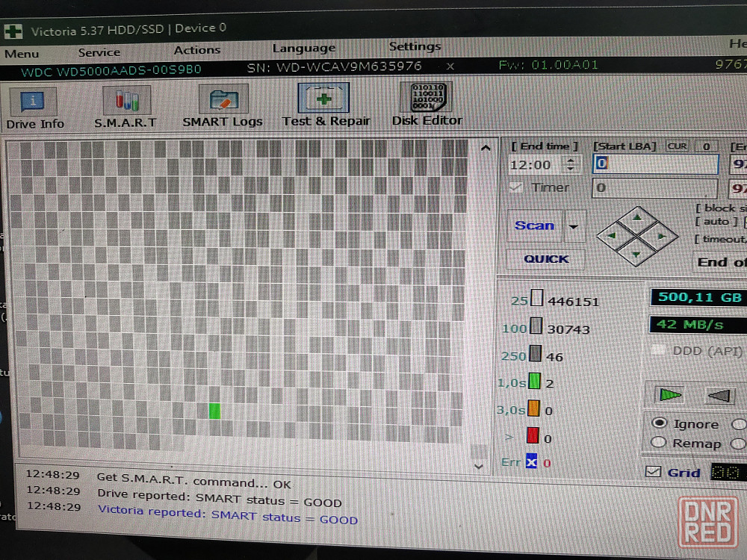This screenshot has width=747, height=560.
Task: Open SMART Logs folder icon
Action: click(x=223, y=99)
